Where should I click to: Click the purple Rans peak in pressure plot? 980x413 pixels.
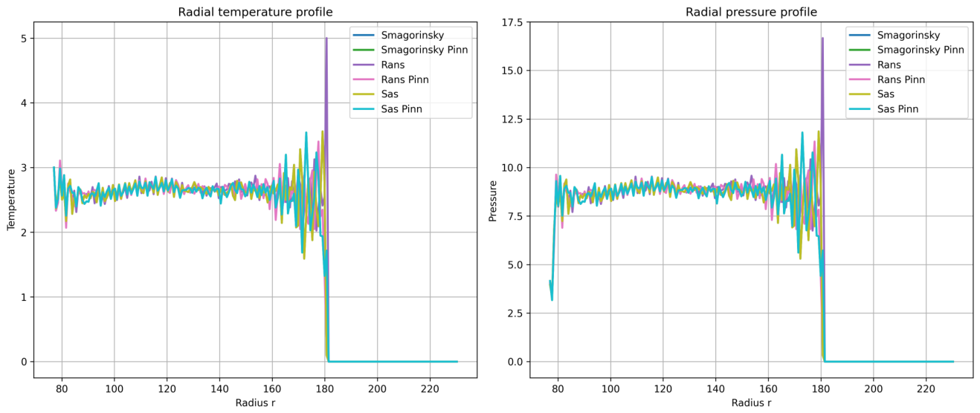(822, 39)
